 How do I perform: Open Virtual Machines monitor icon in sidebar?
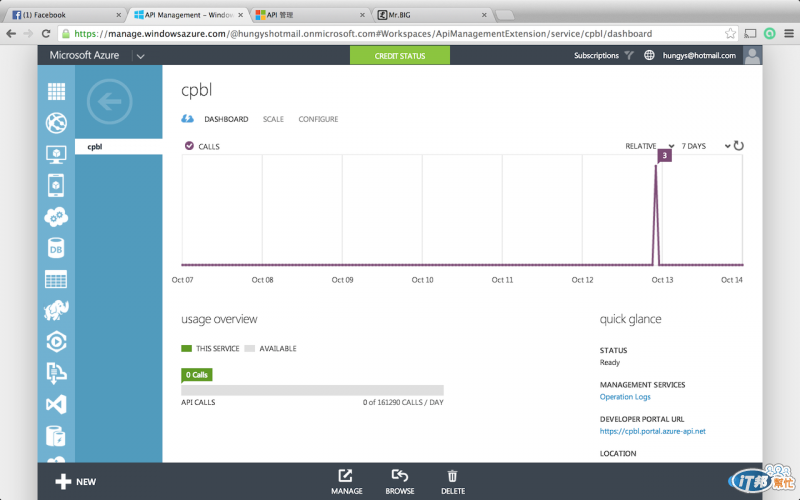point(56,154)
